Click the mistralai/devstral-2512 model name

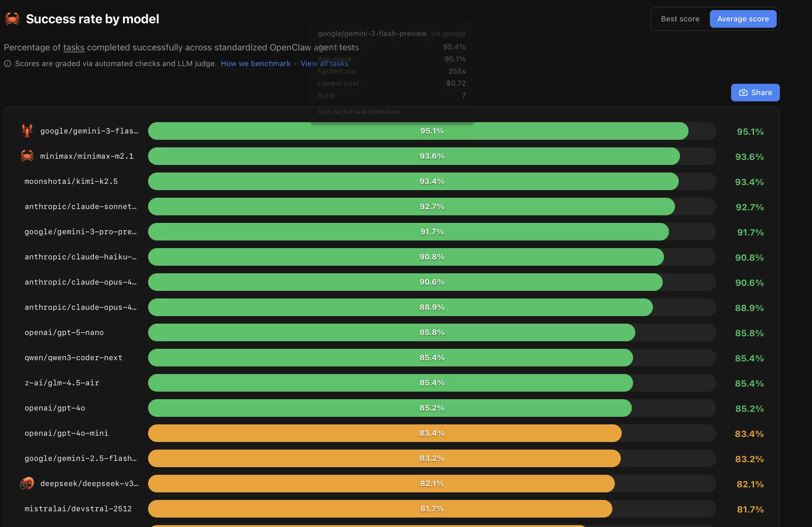78,509
